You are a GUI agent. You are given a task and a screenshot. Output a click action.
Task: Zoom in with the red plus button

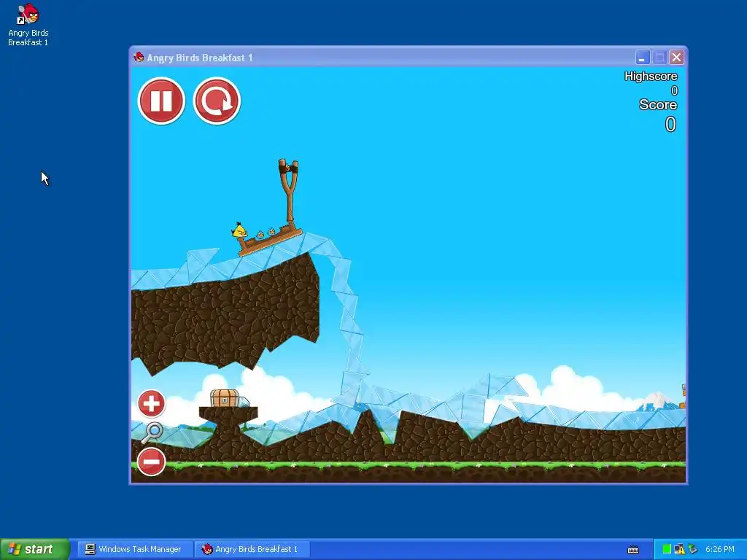(x=152, y=404)
